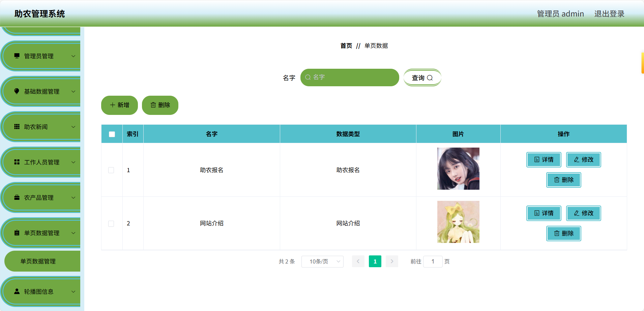
Task: Click 退出登录 to log out
Action: pyautogui.click(x=609, y=14)
